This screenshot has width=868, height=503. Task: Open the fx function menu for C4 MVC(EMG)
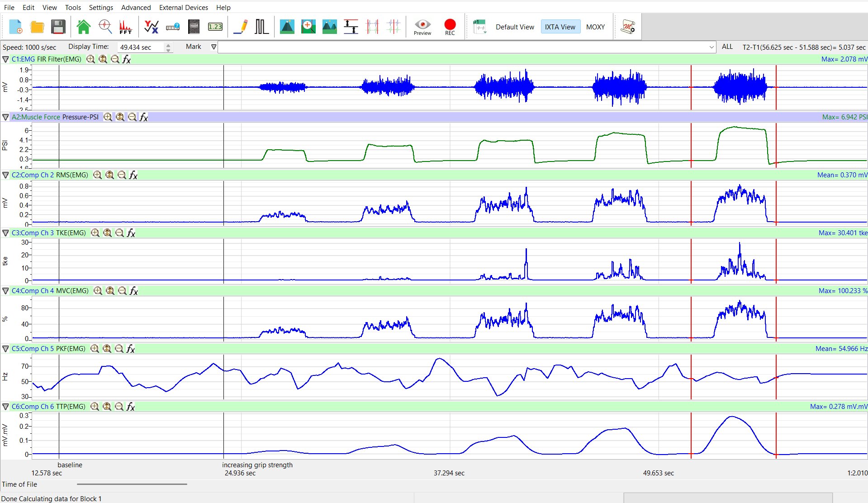pos(134,291)
